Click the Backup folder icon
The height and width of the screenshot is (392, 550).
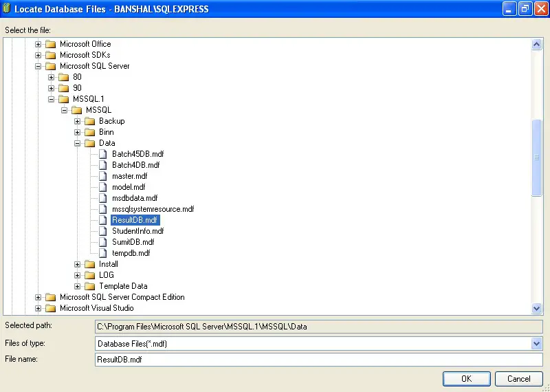point(90,121)
